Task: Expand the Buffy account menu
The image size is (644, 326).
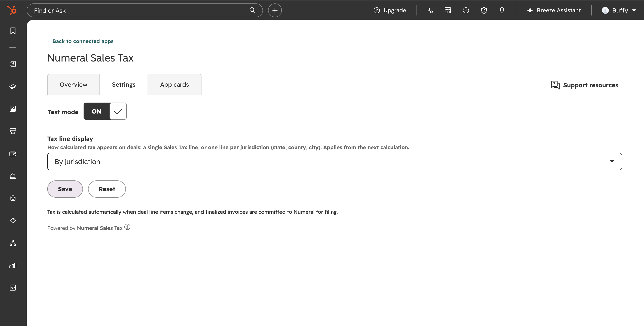Action: (619, 10)
